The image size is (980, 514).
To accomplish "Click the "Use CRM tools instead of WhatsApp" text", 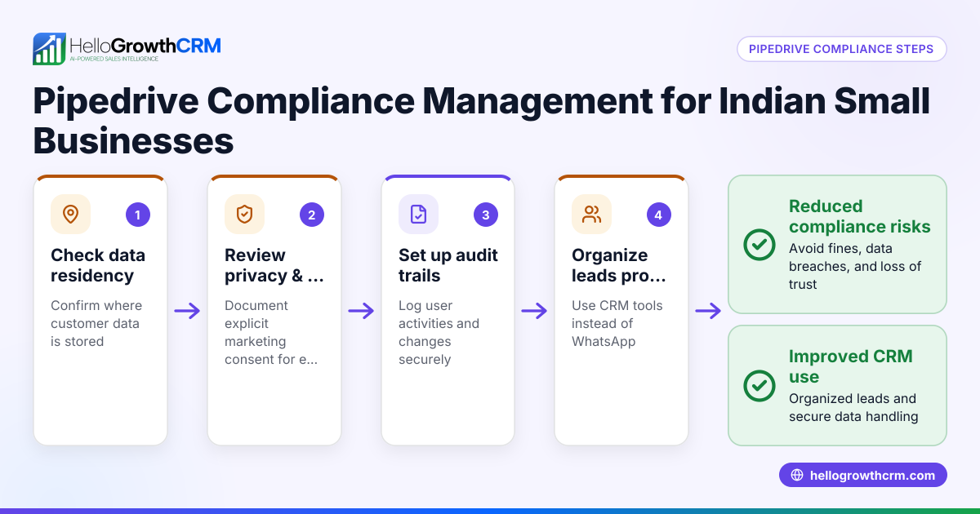I will (x=617, y=323).
